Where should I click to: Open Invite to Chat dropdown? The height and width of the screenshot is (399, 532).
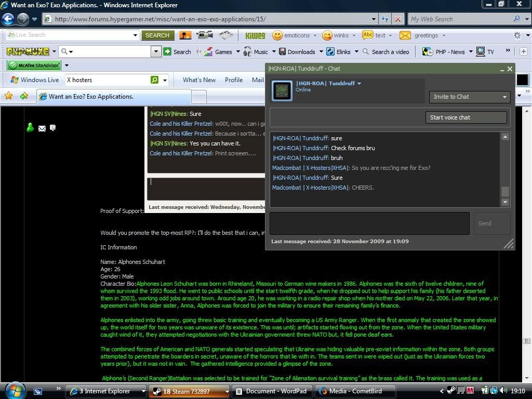coord(470,97)
